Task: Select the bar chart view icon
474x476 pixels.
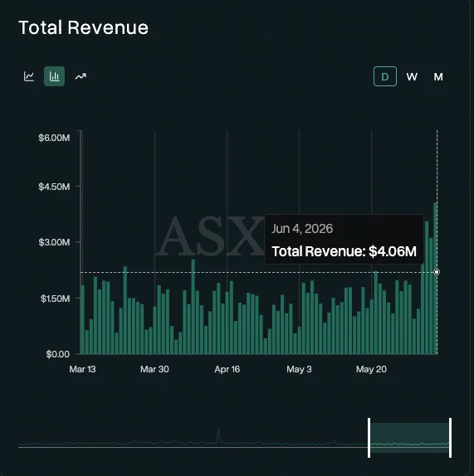Action: pos(55,76)
